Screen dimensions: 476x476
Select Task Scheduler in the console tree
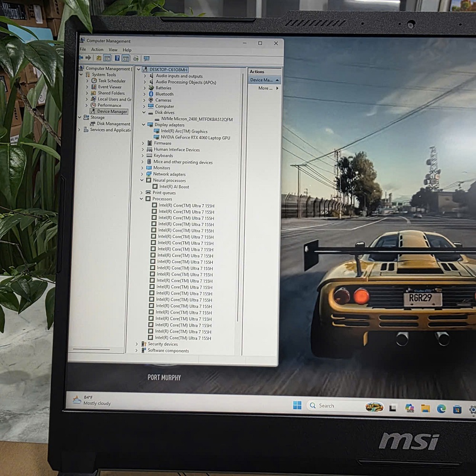(112, 81)
